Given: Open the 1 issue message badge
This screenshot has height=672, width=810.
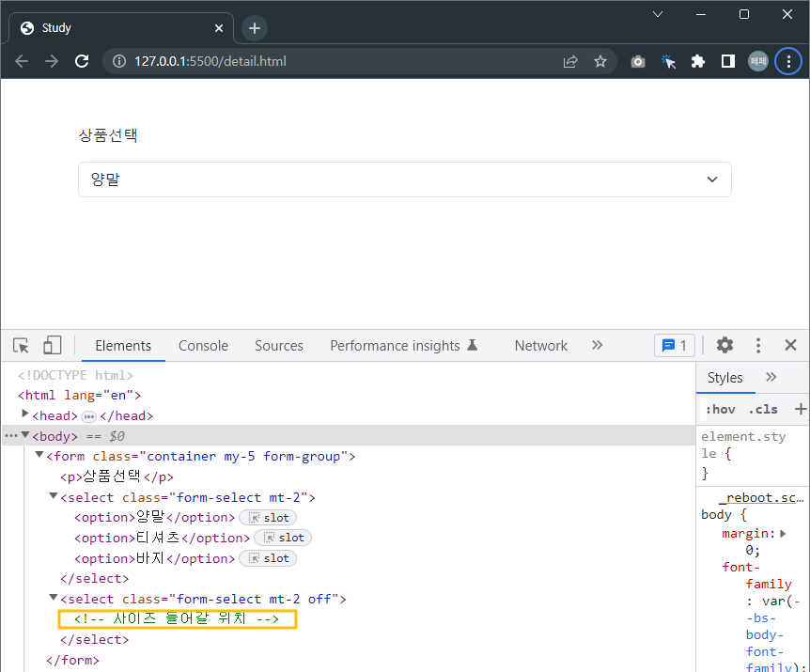Looking at the screenshot, I should pyautogui.click(x=675, y=345).
